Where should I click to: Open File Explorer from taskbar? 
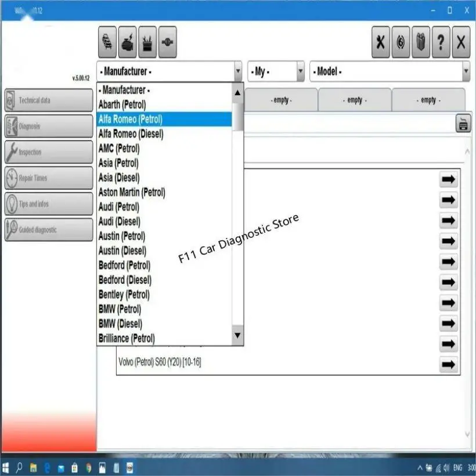(x=33, y=468)
